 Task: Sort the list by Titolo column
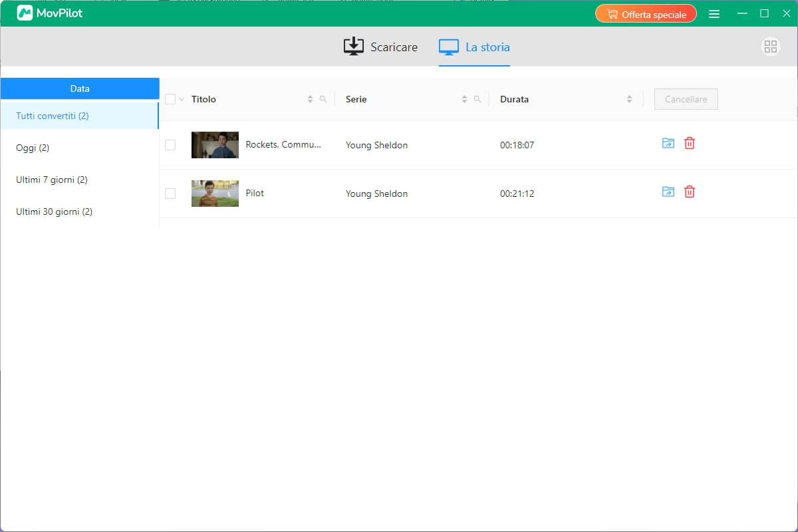(x=310, y=98)
